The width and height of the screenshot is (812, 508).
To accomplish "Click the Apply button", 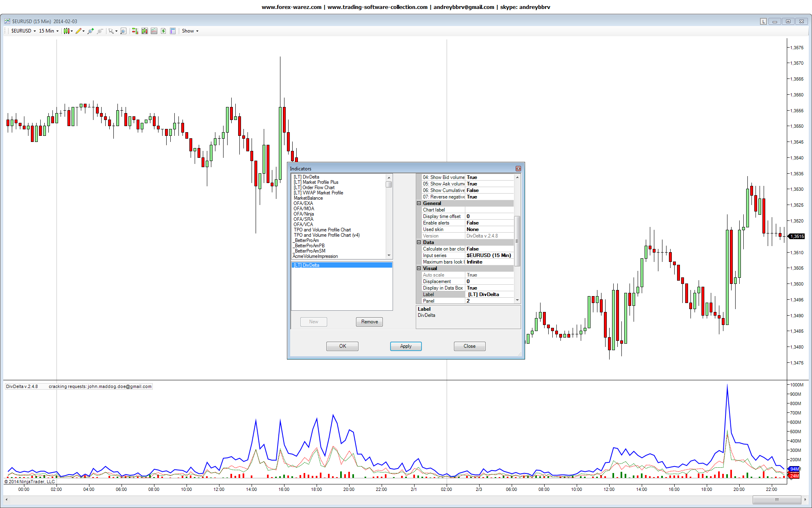I will [406, 346].
